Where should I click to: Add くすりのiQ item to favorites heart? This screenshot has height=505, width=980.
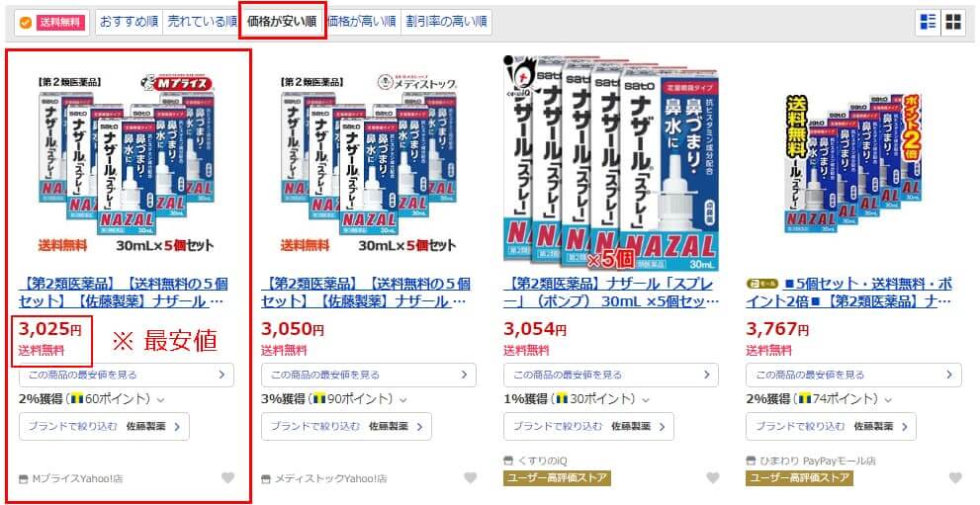point(713,478)
